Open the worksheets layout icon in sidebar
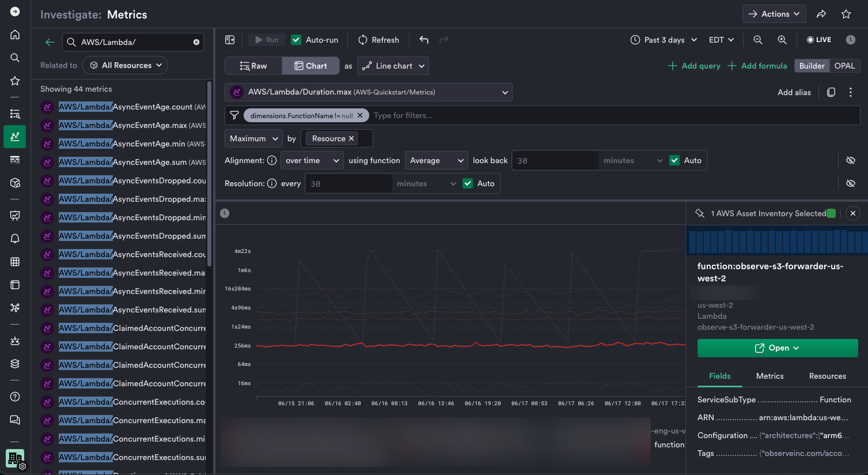The width and height of the screenshot is (868, 475). (15, 285)
